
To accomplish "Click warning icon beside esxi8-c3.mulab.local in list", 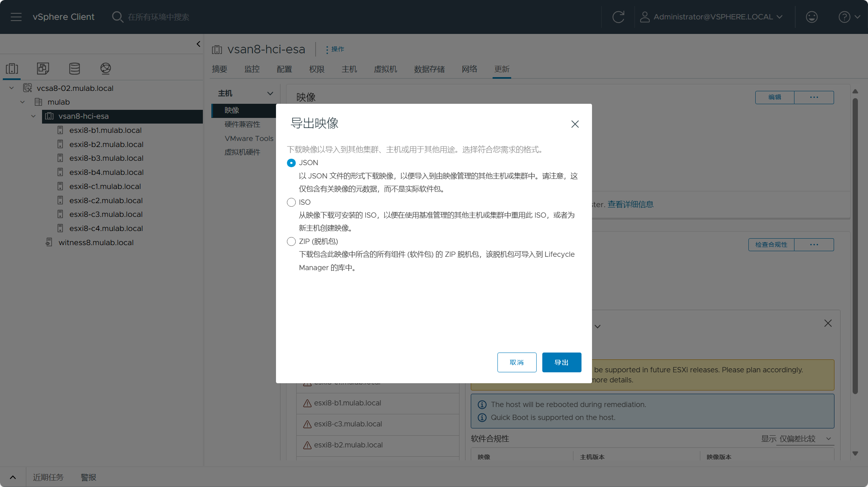I will [x=307, y=424].
